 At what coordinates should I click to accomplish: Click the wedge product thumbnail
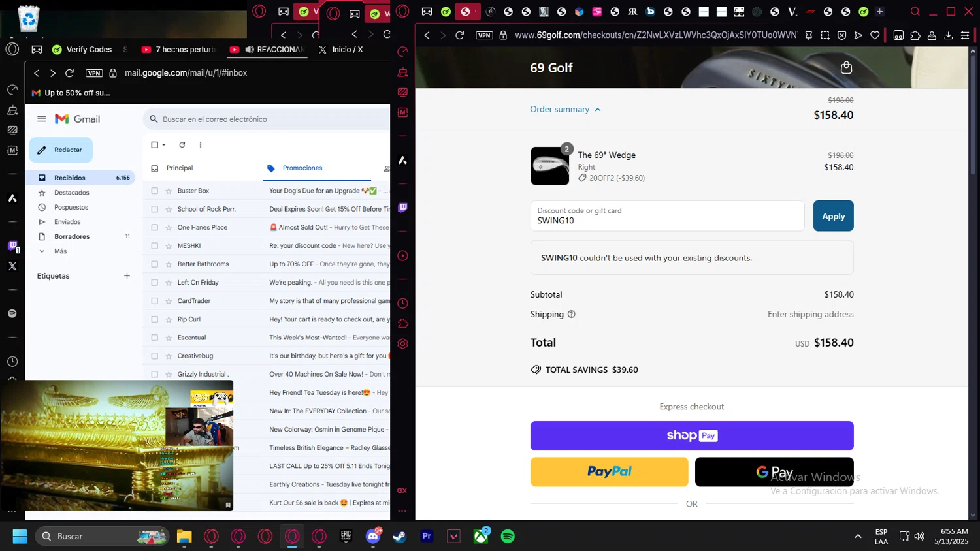549,166
